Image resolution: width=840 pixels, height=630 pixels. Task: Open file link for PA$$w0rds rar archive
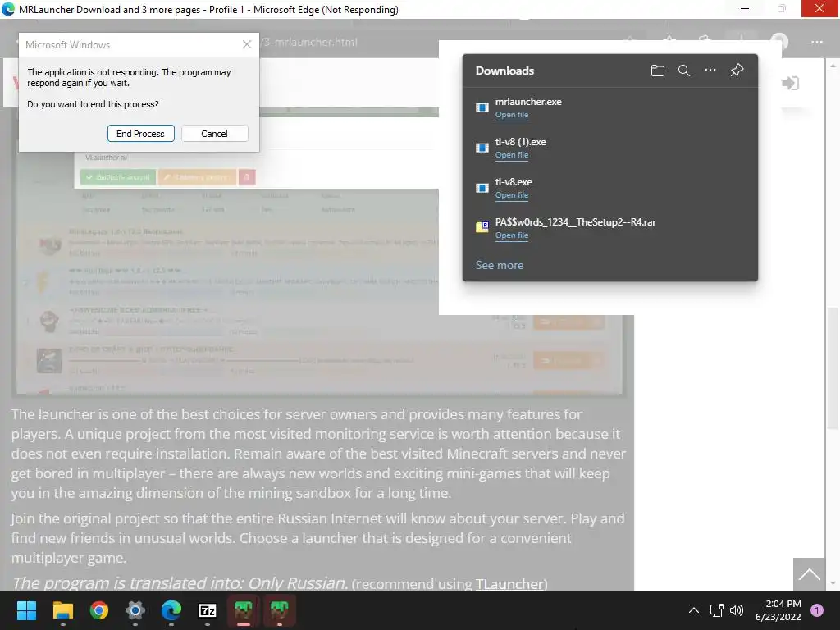click(512, 235)
